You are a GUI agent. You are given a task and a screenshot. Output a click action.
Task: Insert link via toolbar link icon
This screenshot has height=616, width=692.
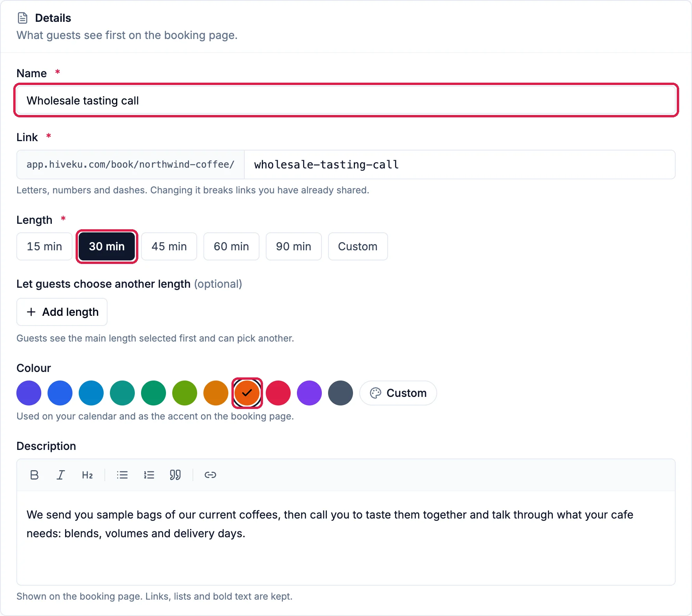(210, 475)
